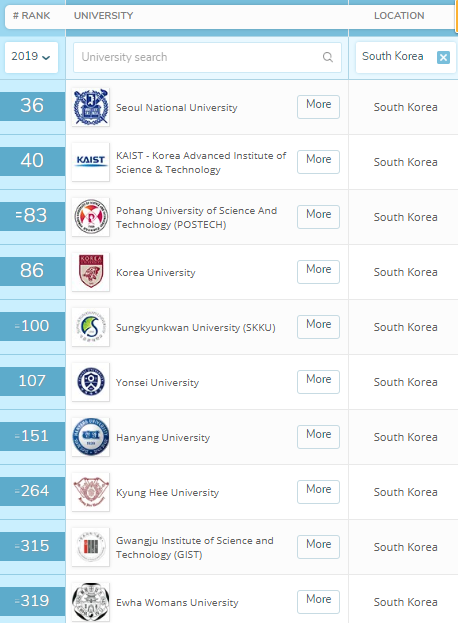Expand More for Kyung Hee University

click(318, 491)
